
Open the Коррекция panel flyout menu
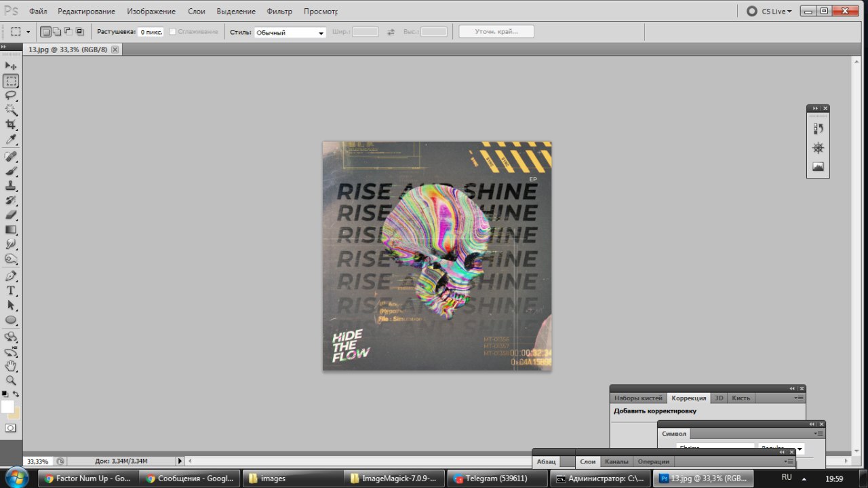click(799, 398)
